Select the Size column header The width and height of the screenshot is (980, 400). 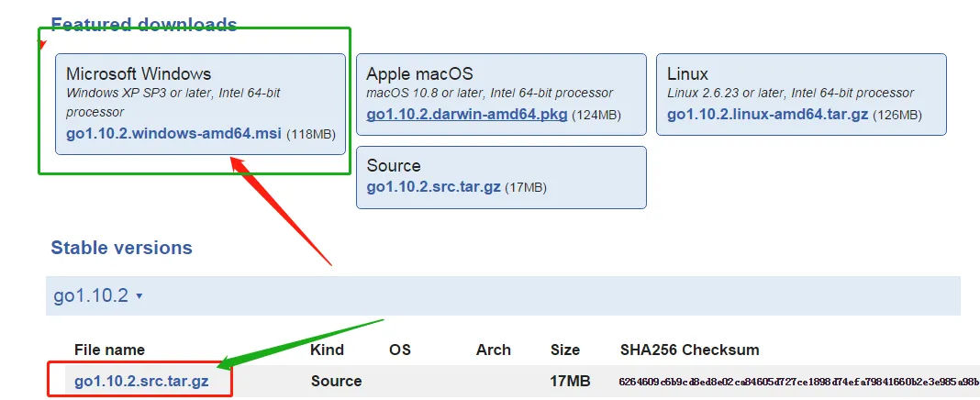point(565,350)
